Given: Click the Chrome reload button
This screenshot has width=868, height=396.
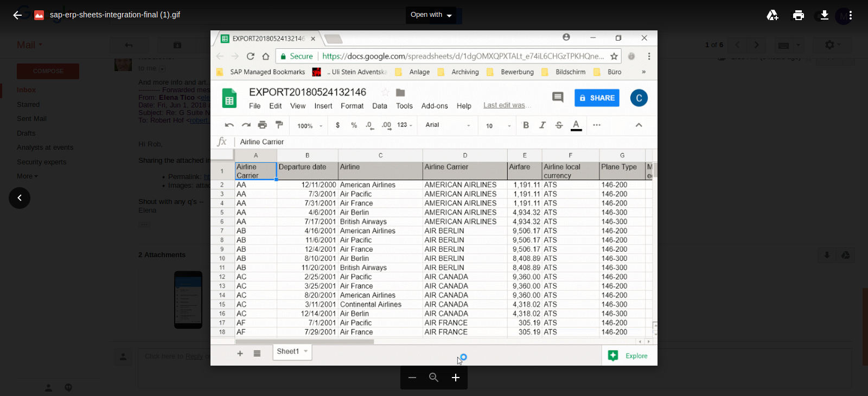Looking at the screenshot, I should pos(251,56).
